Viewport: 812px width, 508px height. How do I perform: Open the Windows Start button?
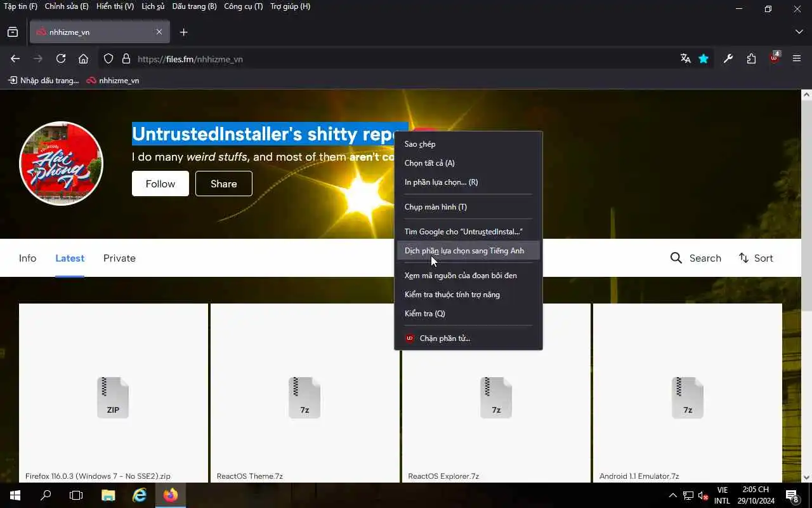(15, 495)
